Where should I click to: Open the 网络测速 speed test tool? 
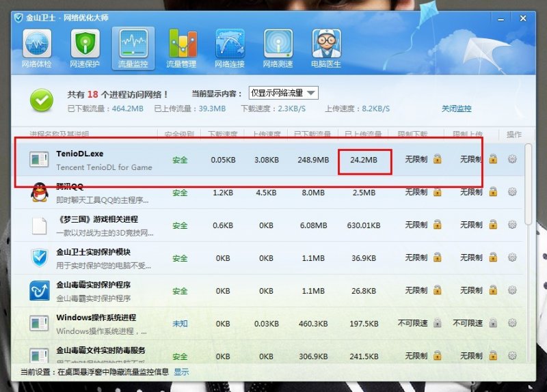278,48
